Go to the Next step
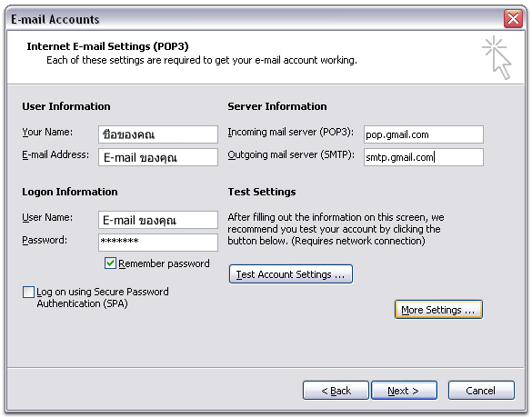This screenshot has height=417, width=532. pyautogui.click(x=404, y=391)
